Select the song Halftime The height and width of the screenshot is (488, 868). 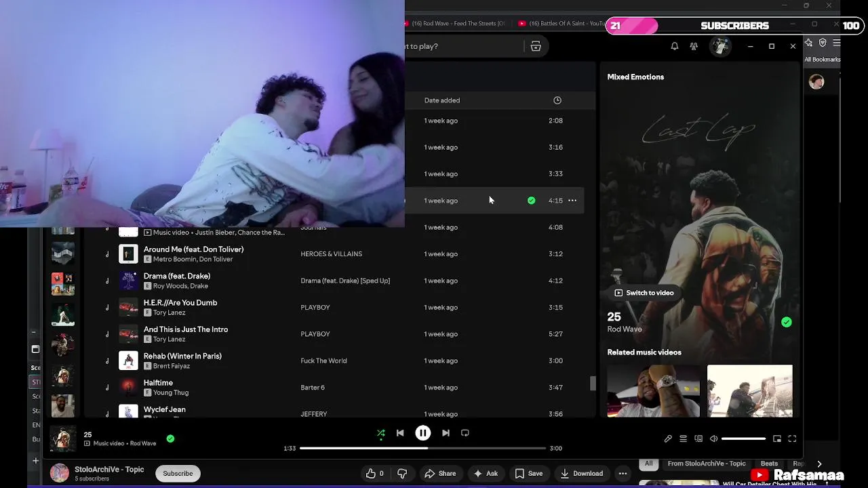(158, 383)
